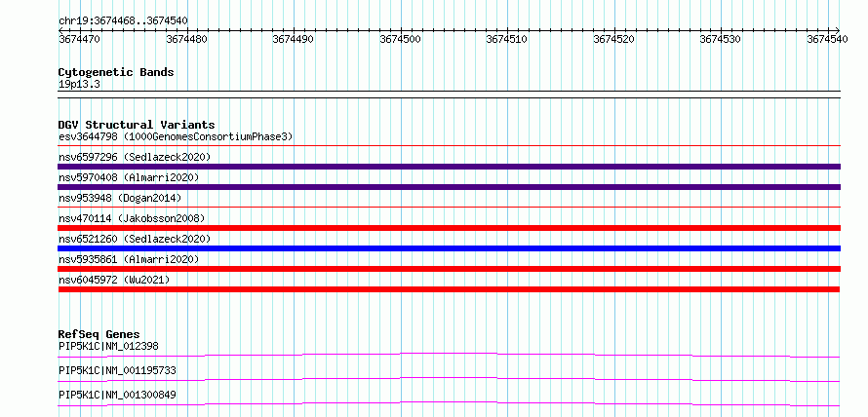The width and height of the screenshot is (868, 417).
Task: Click ruler position 3674540
Action: coord(828,39)
